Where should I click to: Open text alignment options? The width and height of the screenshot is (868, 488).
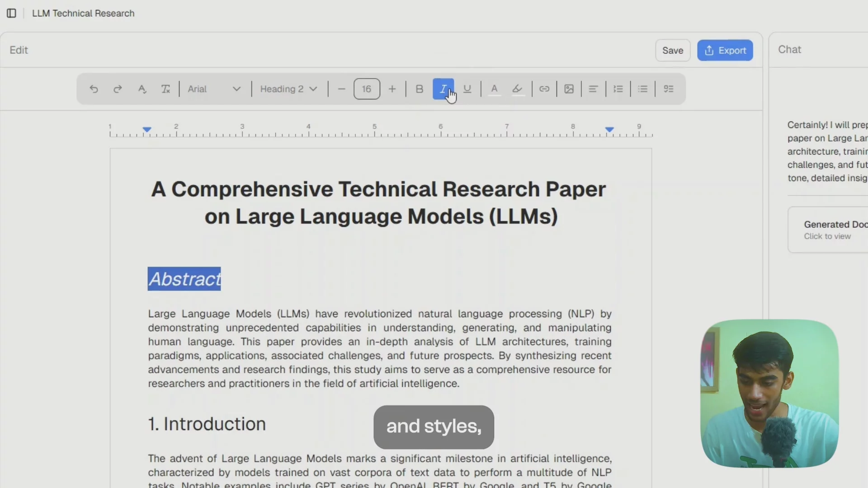click(x=593, y=89)
